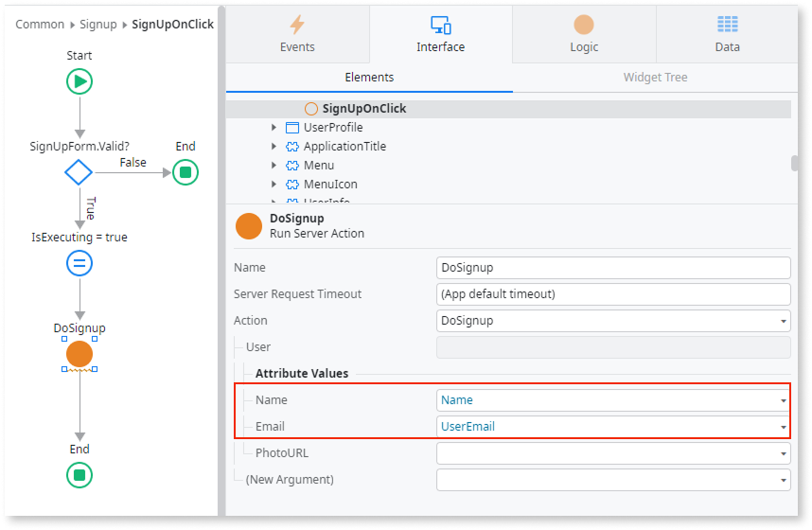Click the Attribute Values section header
The image size is (812, 530).
(x=301, y=374)
